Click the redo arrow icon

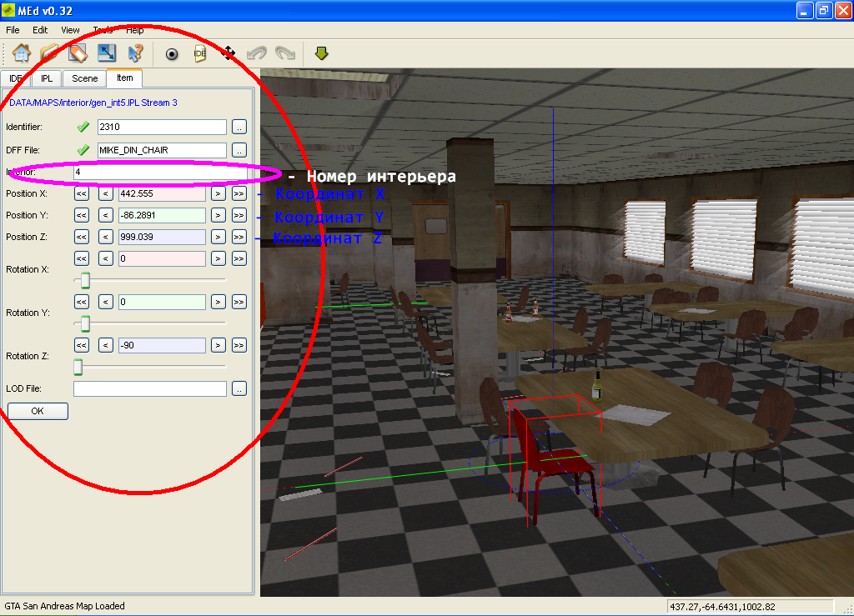285,53
